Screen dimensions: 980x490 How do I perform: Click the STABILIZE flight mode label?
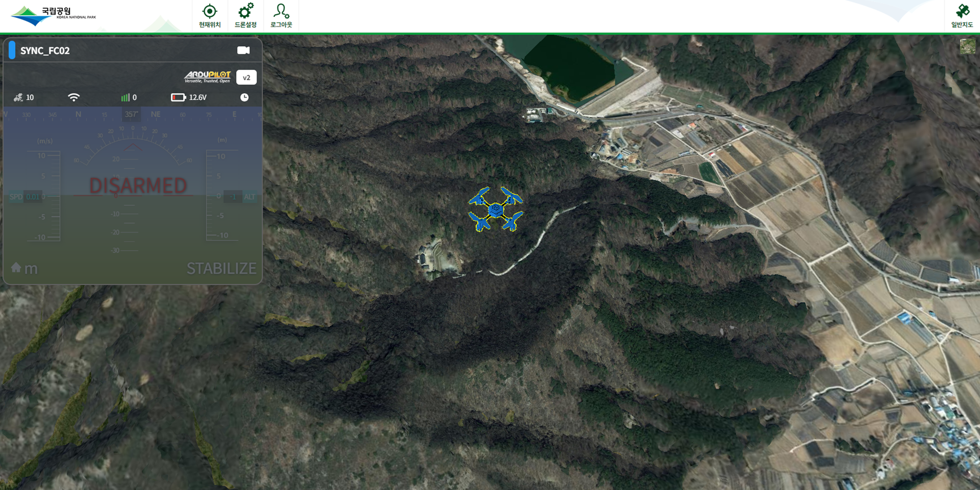221,268
